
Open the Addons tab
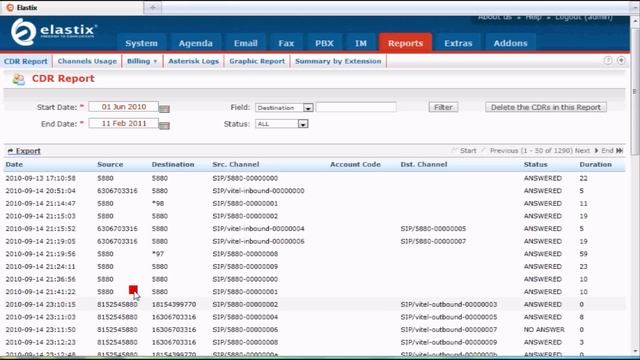510,43
